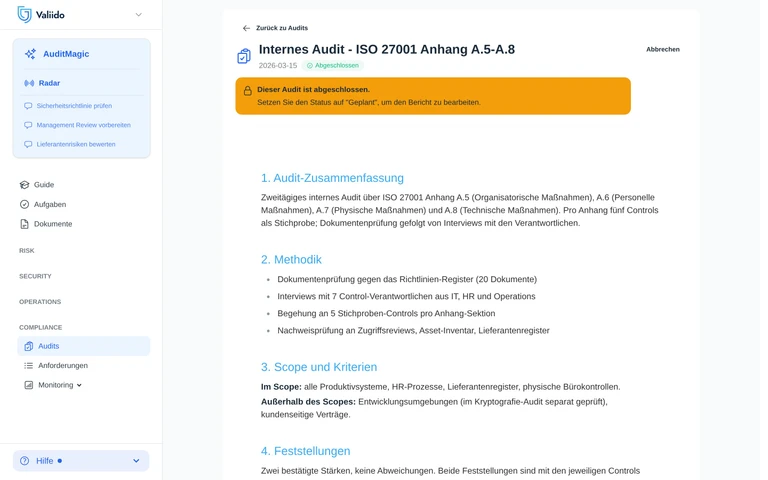Expand the Valiido workspace chevron
This screenshot has width=768, height=480.
click(x=139, y=15)
